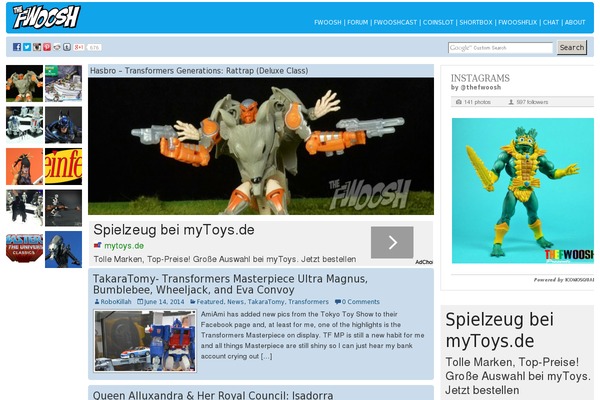Open the Reddit icon in the social bar
The width and height of the screenshot is (600, 400).
coord(57,47)
